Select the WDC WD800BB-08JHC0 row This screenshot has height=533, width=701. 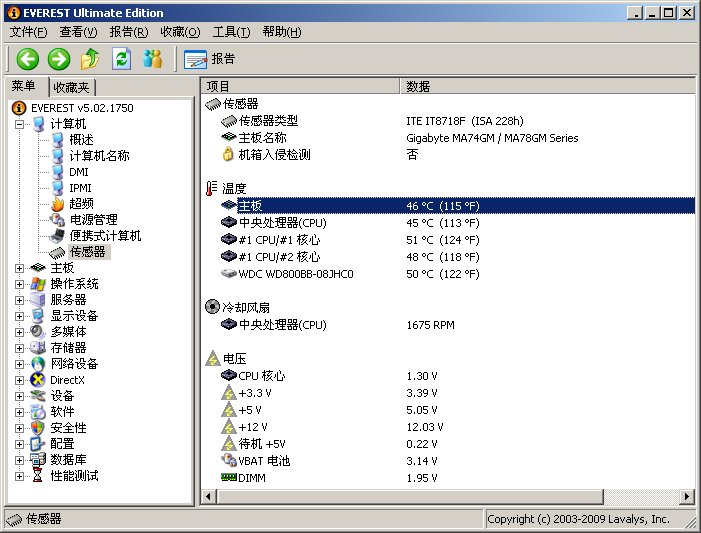click(448, 274)
